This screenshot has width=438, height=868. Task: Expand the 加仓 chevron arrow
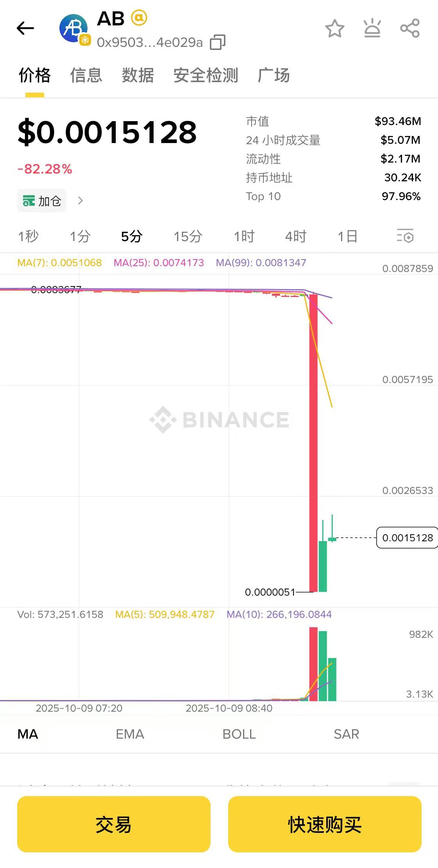coord(80,200)
